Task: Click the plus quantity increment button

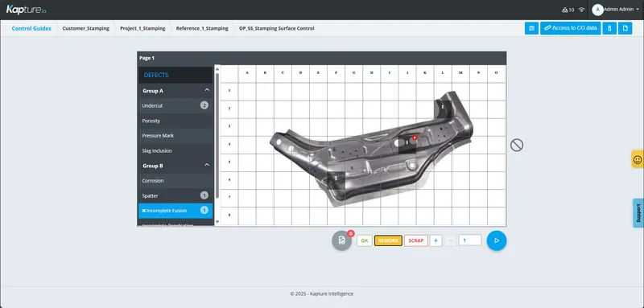Action: pyautogui.click(x=436, y=240)
